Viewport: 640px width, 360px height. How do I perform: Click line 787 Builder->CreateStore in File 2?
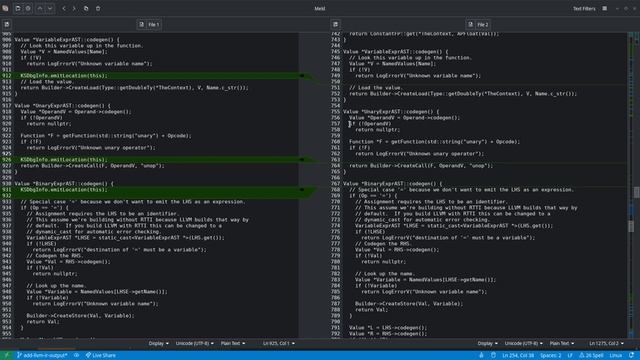[409, 304]
